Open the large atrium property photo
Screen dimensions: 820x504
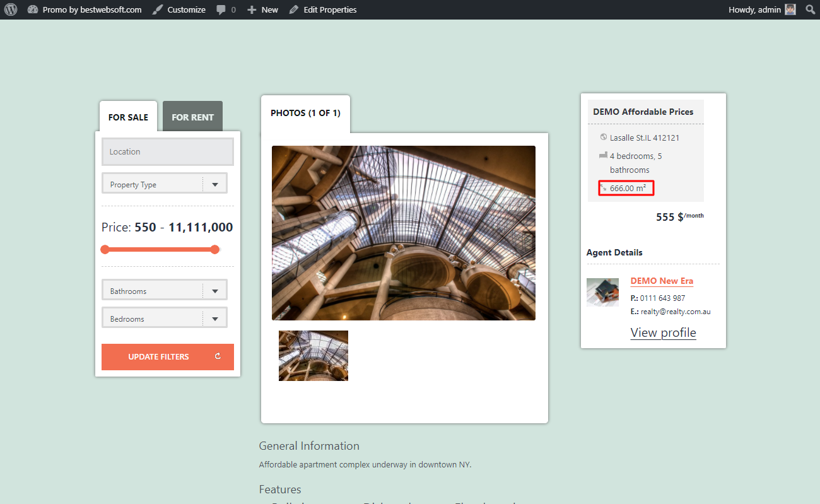404,233
